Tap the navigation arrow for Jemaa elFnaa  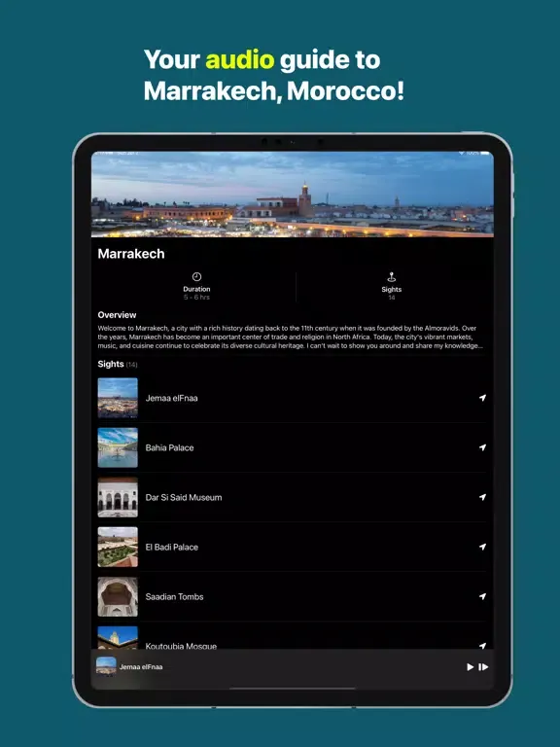click(x=482, y=398)
